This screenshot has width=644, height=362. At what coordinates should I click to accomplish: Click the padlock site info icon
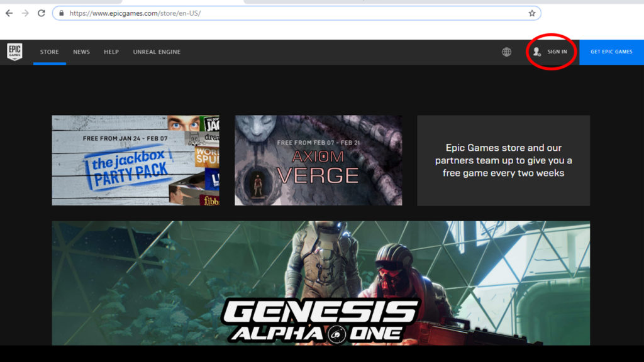[x=61, y=13]
